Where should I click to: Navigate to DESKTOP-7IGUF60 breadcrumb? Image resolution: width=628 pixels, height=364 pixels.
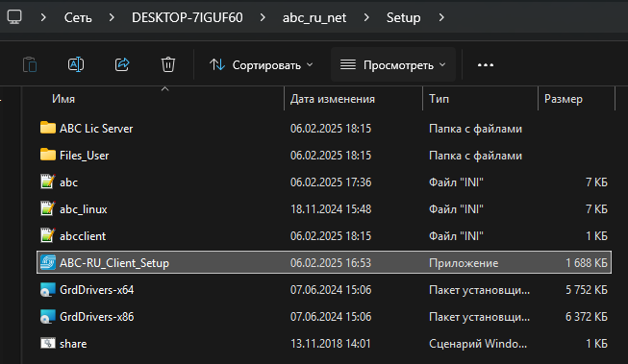[x=187, y=17]
